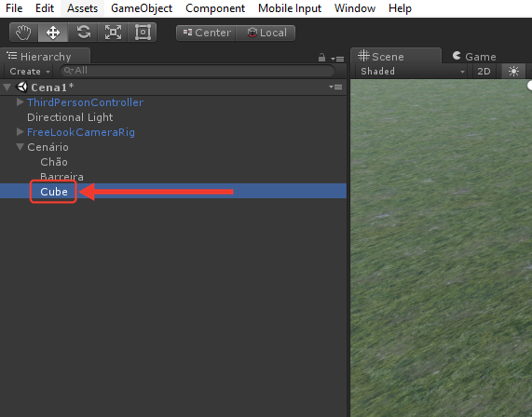Select the Rotate tool
Image resolution: width=532 pixels, height=417 pixels.
point(83,33)
